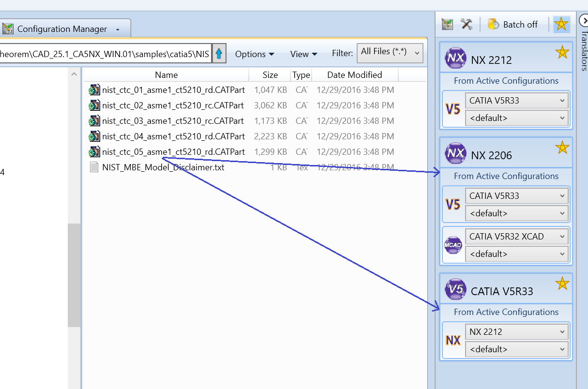The width and height of the screenshot is (588, 389).
Task: Toggle favorite star for CATIA V5R33 translator
Action: pyautogui.click(x=562, y=284)
